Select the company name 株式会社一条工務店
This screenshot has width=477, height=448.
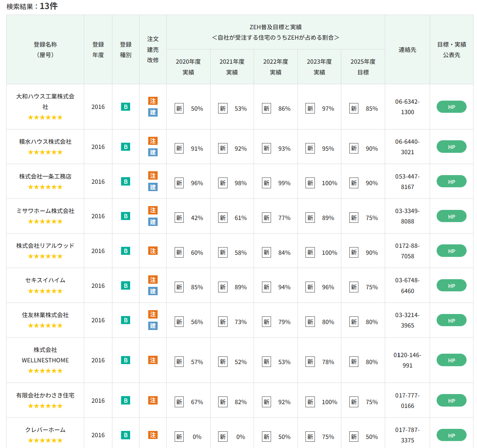45,176
